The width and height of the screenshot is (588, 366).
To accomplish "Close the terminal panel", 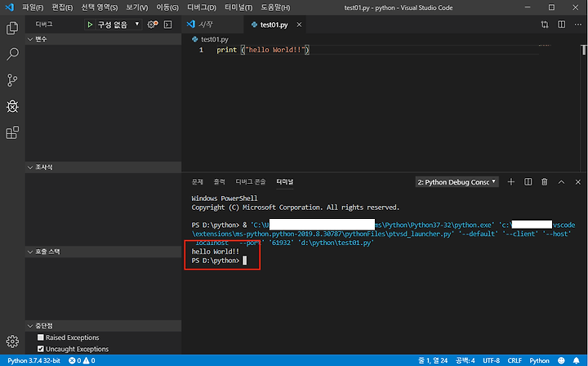I will 578,182.
